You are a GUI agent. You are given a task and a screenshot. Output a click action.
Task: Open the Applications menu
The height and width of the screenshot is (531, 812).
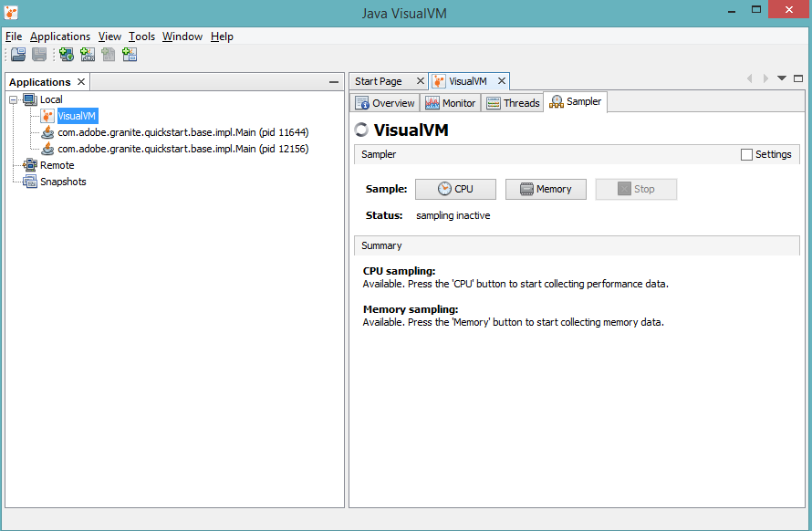60,36
